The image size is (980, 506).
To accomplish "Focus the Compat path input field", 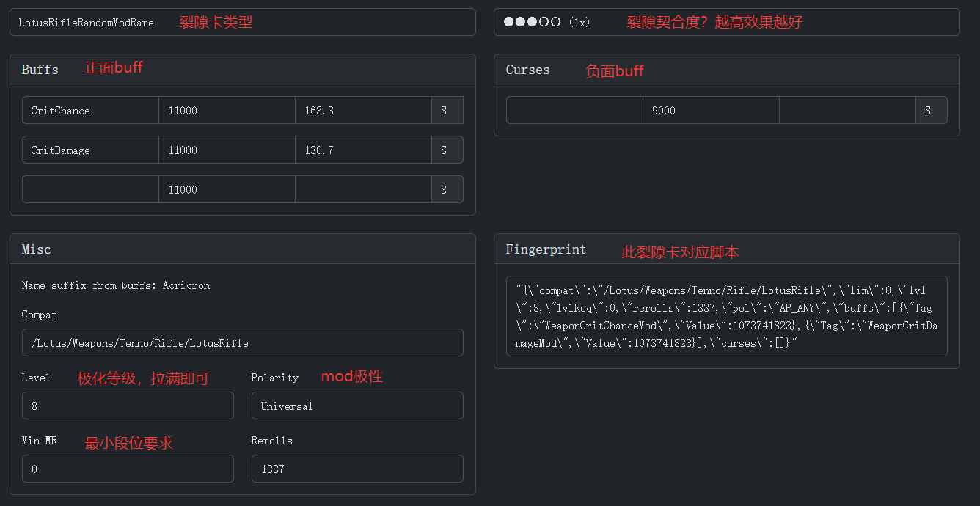I will point(242,342).
